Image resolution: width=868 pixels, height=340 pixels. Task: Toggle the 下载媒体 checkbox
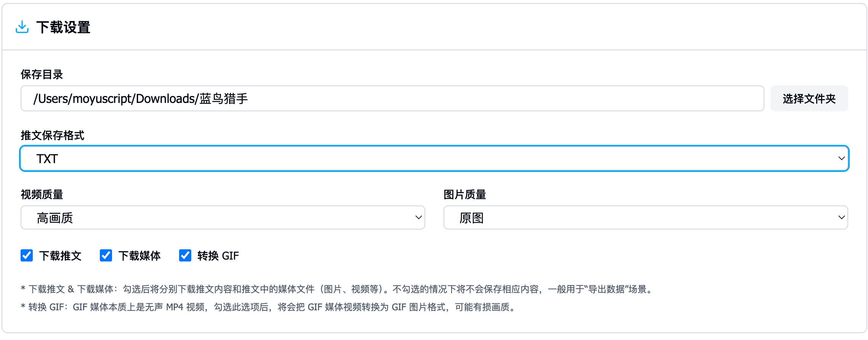tap(106, 255)
